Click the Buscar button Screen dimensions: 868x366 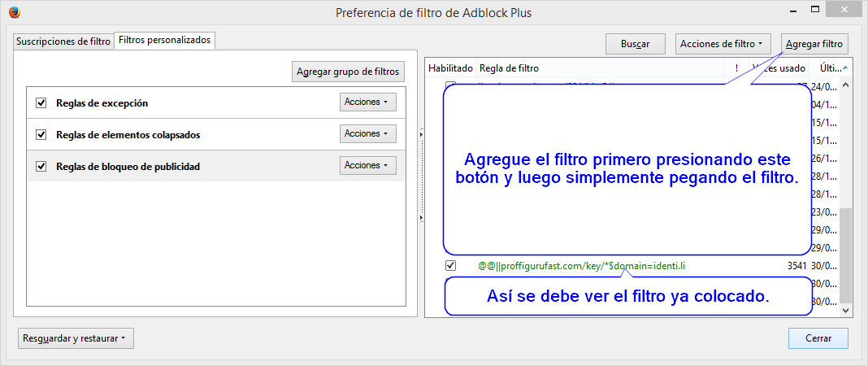click(635, 44)
